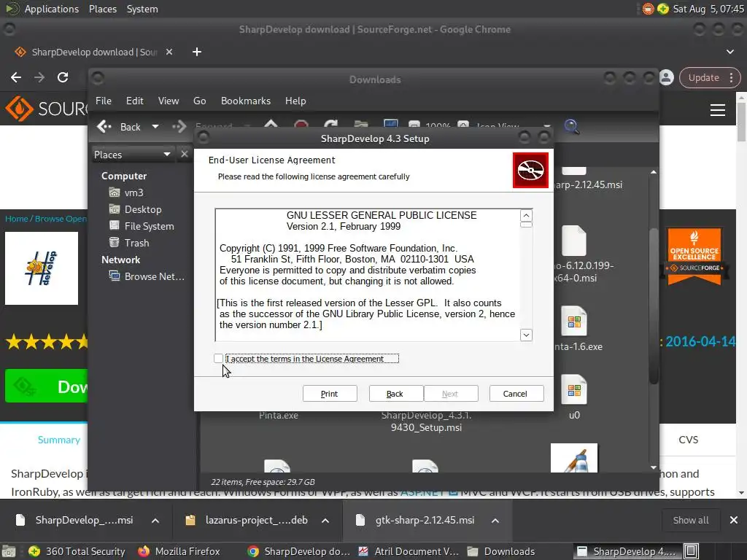Open Edit menu in Downloads window

135,101
